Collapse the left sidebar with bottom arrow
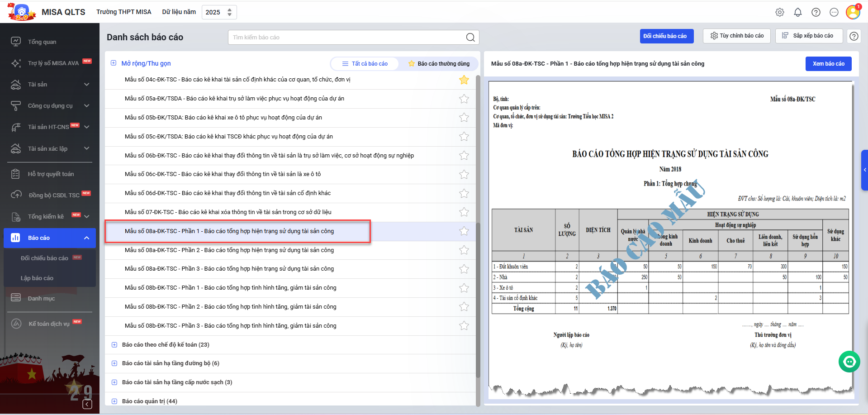The image size is (868, 415). pos(87,404)
